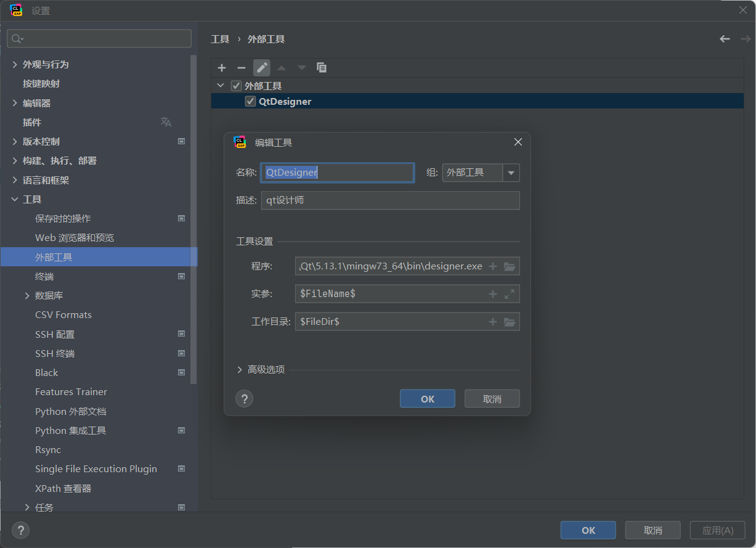Expand 版本控制 settings section
756x548 pixels.
[15, 141]
